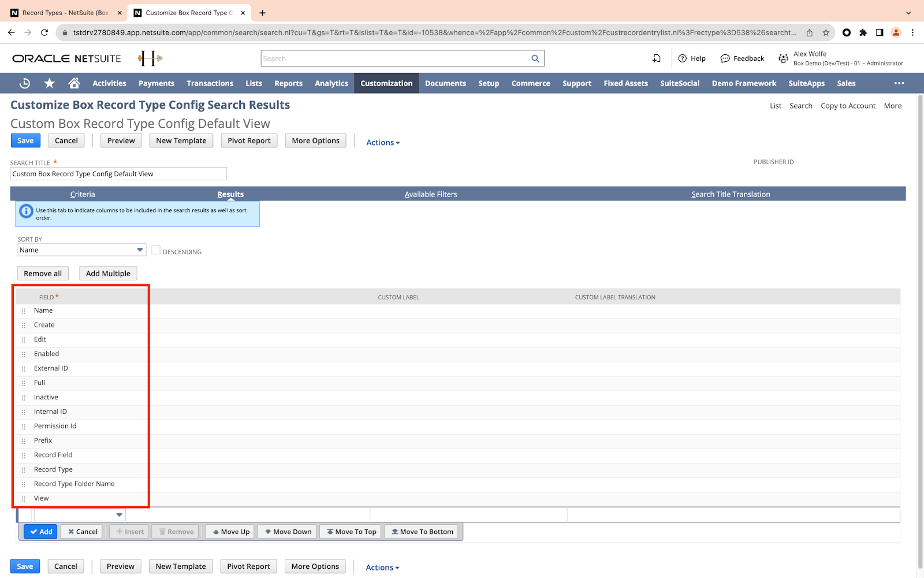Image resolution: width=924 pixels, height=578 pixels.
Task: Click into the Search Title field
Action: (x=118, y=174)
